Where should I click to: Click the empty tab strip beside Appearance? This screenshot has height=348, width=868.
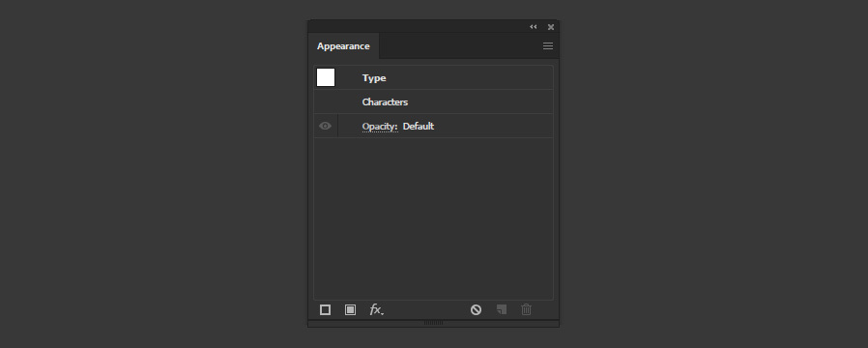pos(459,46)
